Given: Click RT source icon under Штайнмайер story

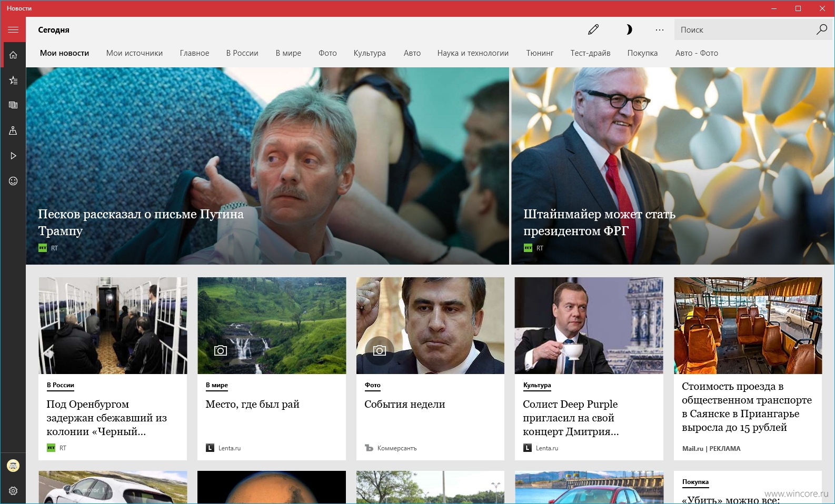Looking at the screenshot, I should pos(528,248).
